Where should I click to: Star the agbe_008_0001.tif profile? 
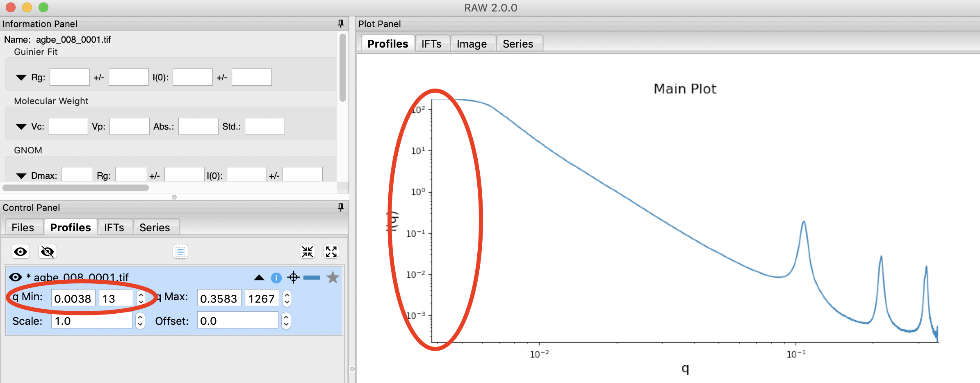point(333,278)
